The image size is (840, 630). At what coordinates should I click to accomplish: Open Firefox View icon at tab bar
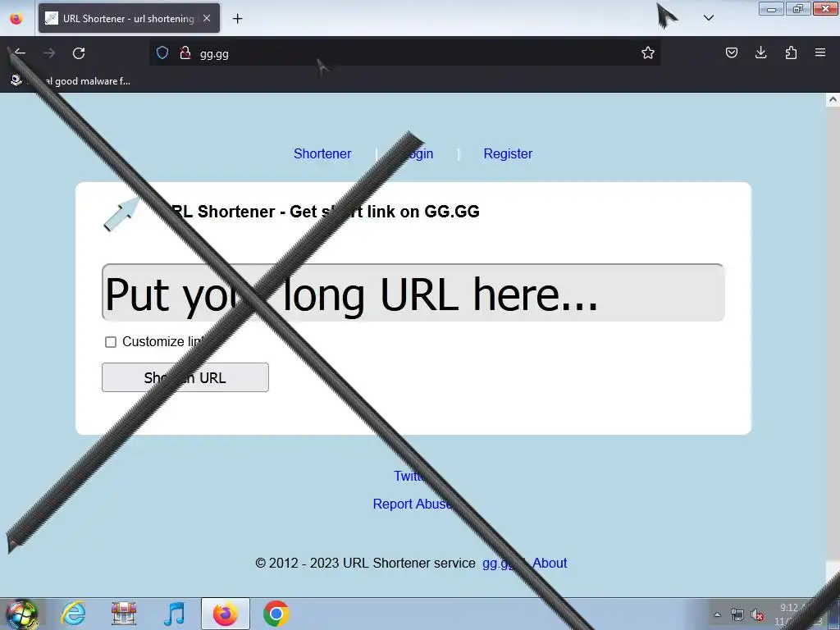tap(16, 19)
